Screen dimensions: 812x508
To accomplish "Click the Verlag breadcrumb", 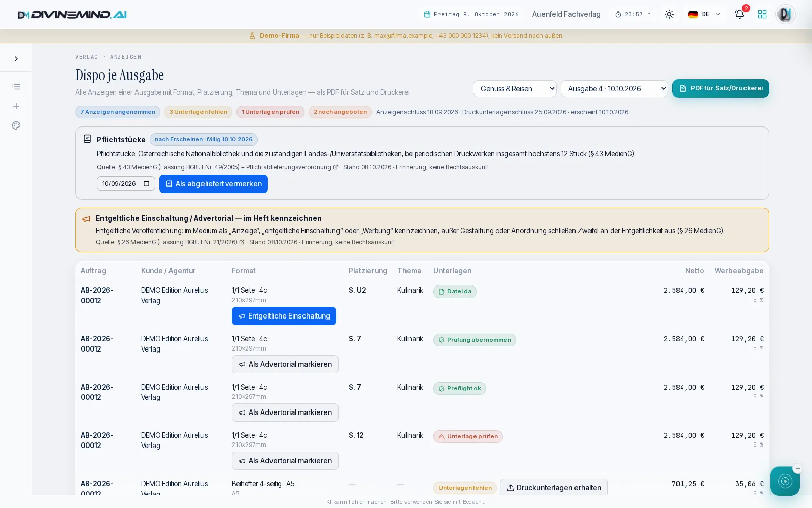I will 87,57.
